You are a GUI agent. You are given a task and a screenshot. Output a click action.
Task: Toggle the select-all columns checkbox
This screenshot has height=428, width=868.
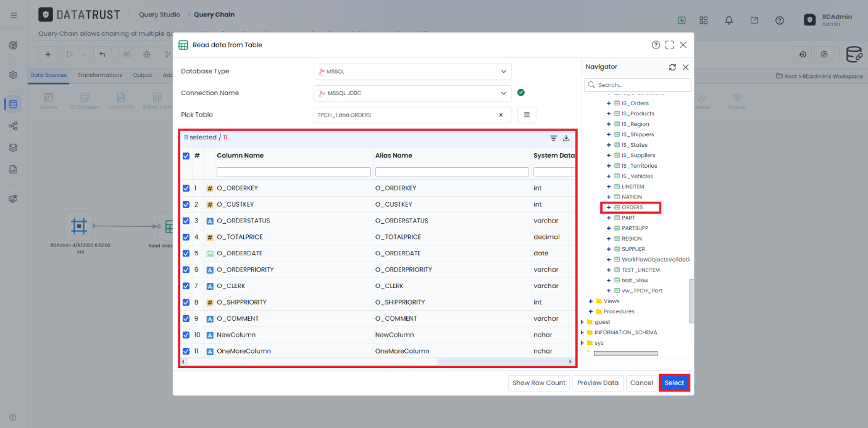coord(186,156)
